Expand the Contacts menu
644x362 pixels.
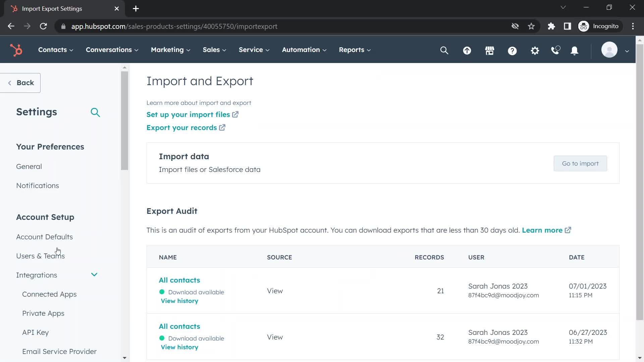click(x=55, y=50)
